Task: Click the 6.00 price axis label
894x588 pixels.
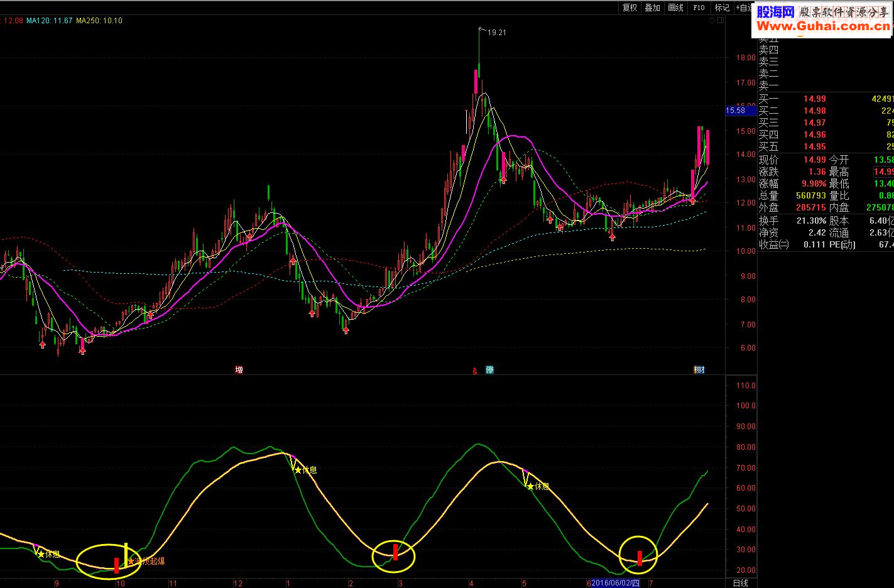Action: [748, 348]
